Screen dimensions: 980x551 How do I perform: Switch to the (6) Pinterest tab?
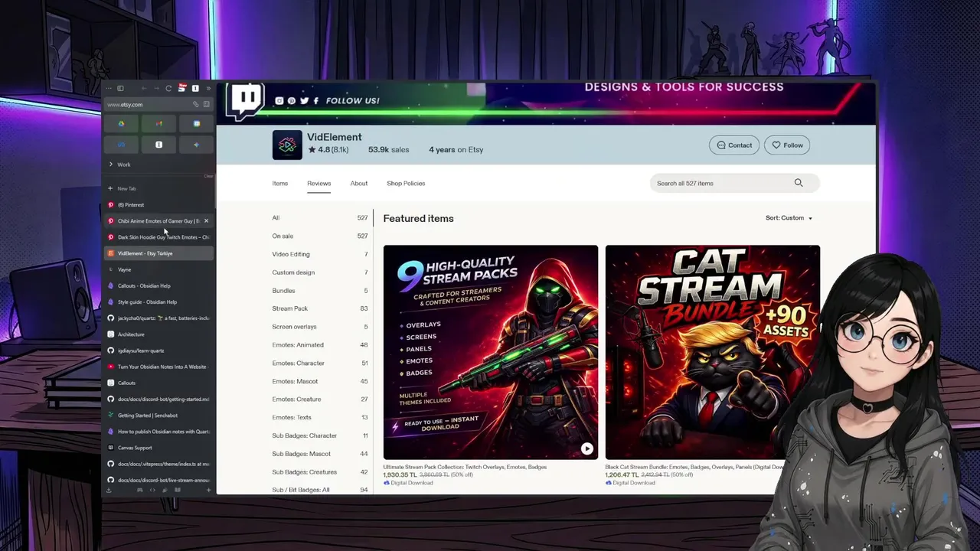[158, 205]
